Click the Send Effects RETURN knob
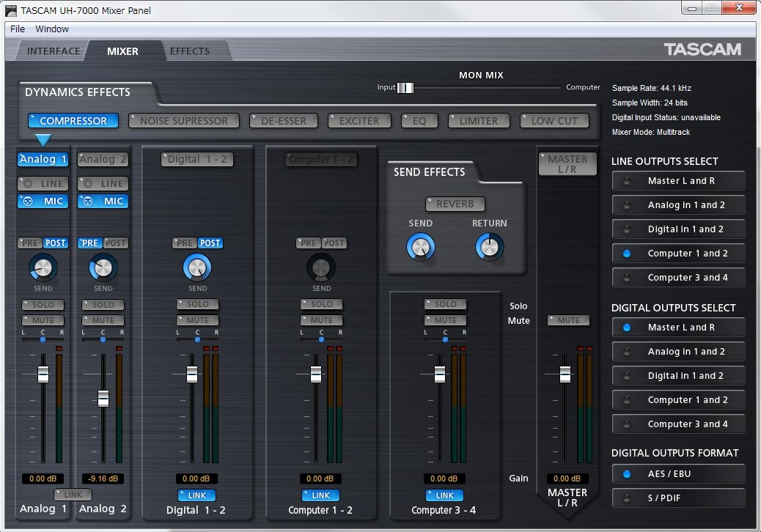 490,247
